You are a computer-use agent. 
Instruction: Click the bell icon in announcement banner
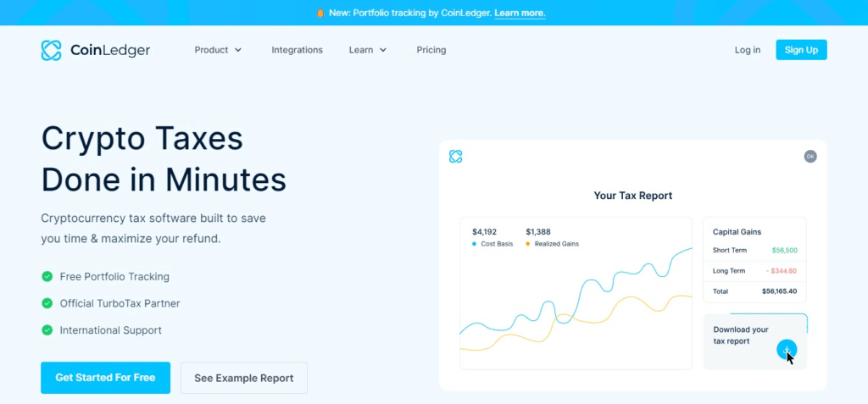(x=320, y=13)
